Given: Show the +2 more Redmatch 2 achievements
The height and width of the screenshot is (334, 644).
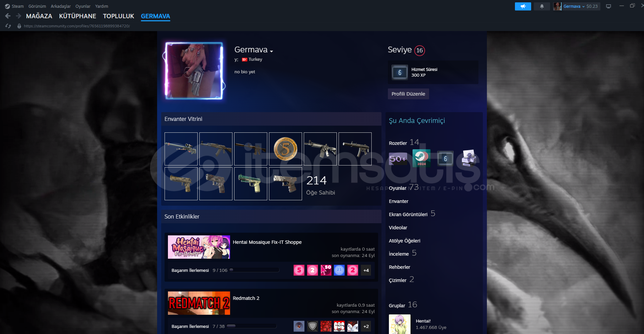Looking at the screenshot, I should coord(366,326).
